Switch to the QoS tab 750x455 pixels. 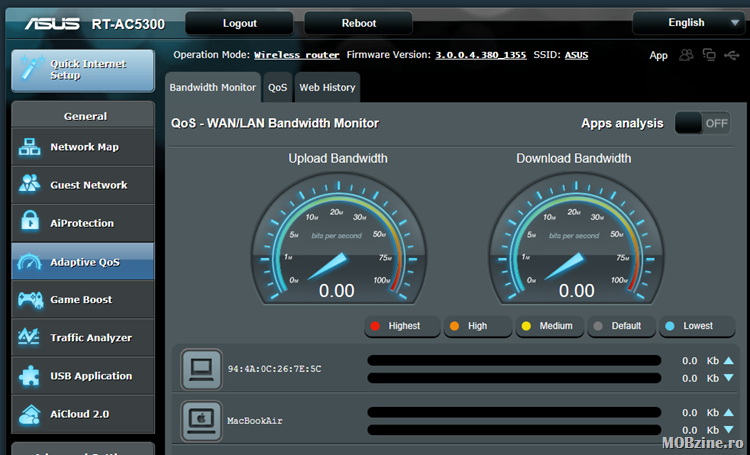pos(277,88)
